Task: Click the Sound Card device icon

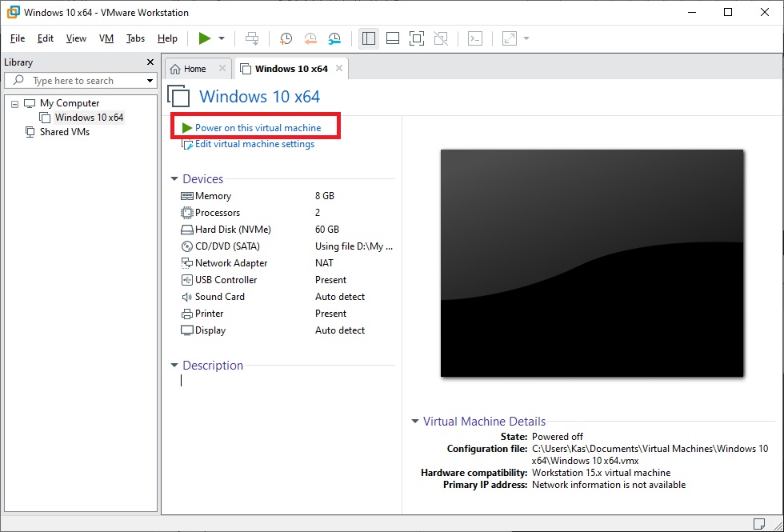Action: [x=187, y=297]
